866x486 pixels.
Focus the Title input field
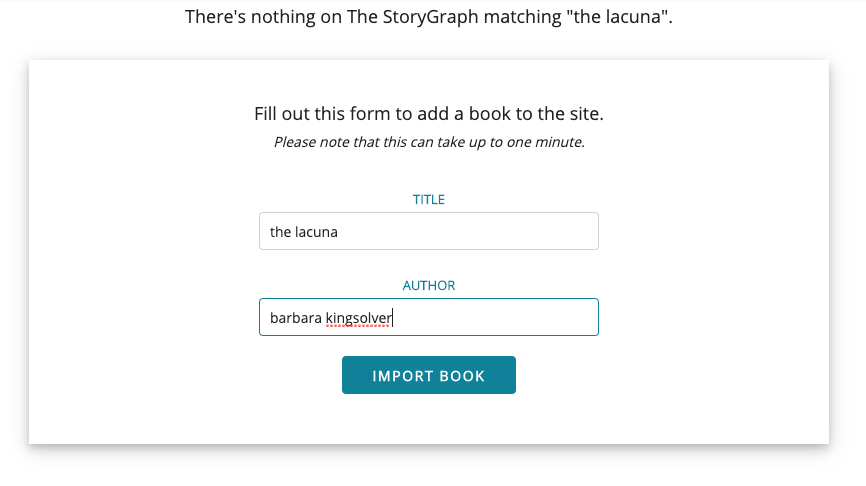click(x=429, y=231)
